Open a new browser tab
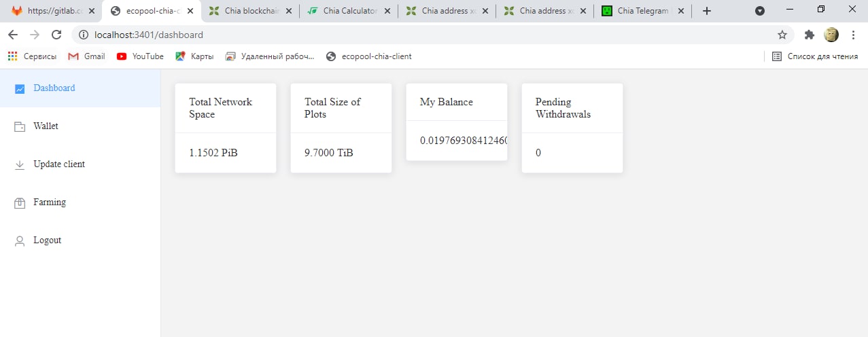Screen dimensions: 868x337 (707, 11)
